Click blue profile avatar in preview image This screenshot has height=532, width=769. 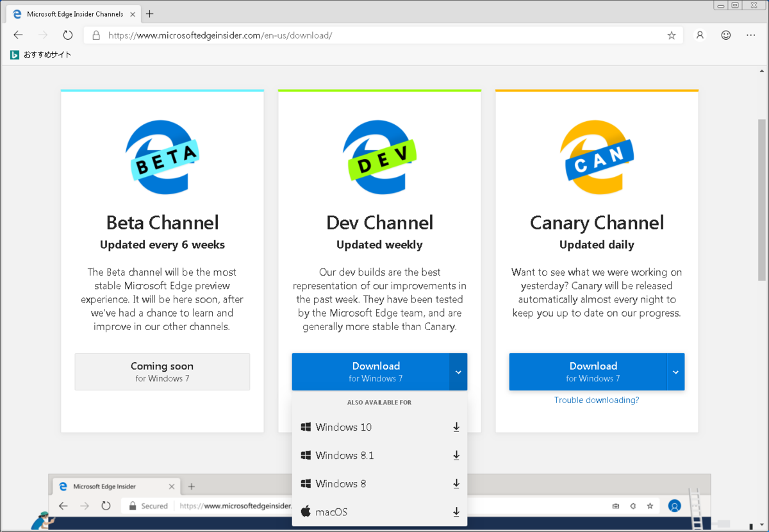click(674, 506)
